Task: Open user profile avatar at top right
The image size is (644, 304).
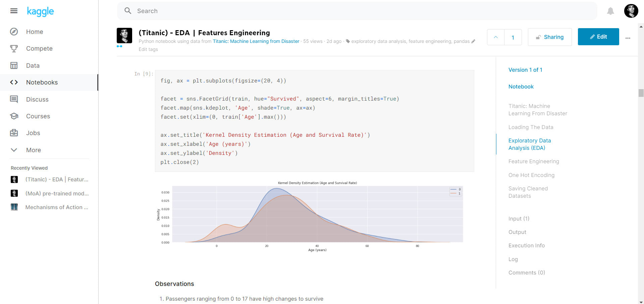Action: tap(631, 11)
